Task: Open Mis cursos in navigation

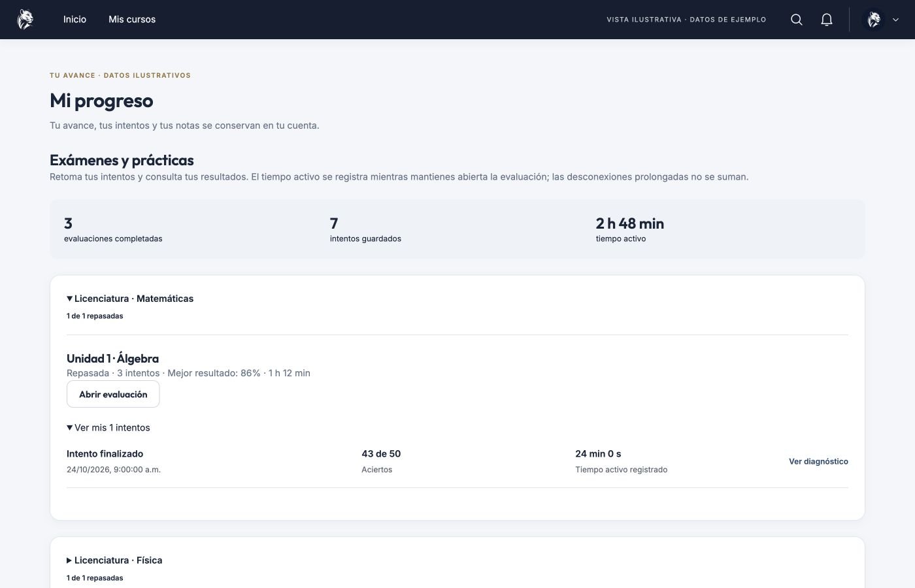Action: (132, 20)
